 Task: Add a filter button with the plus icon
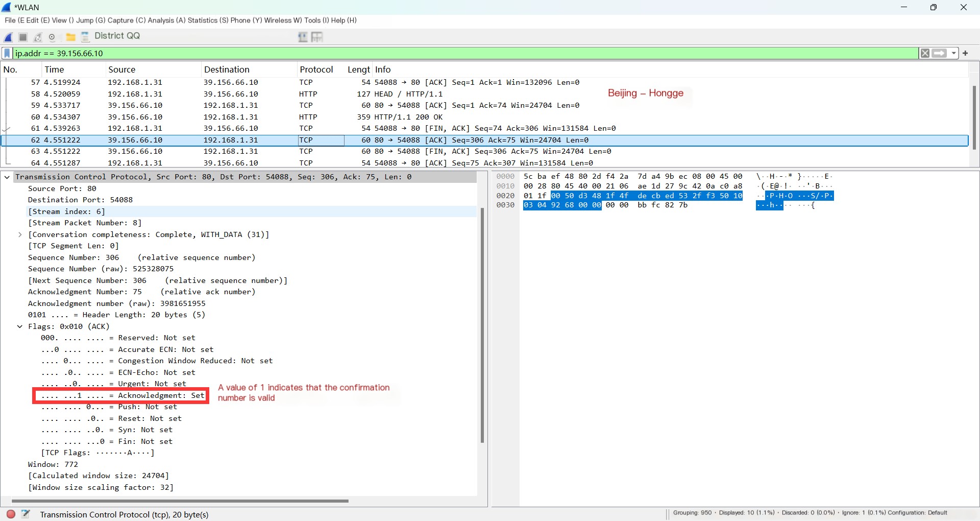pos(965,53)
